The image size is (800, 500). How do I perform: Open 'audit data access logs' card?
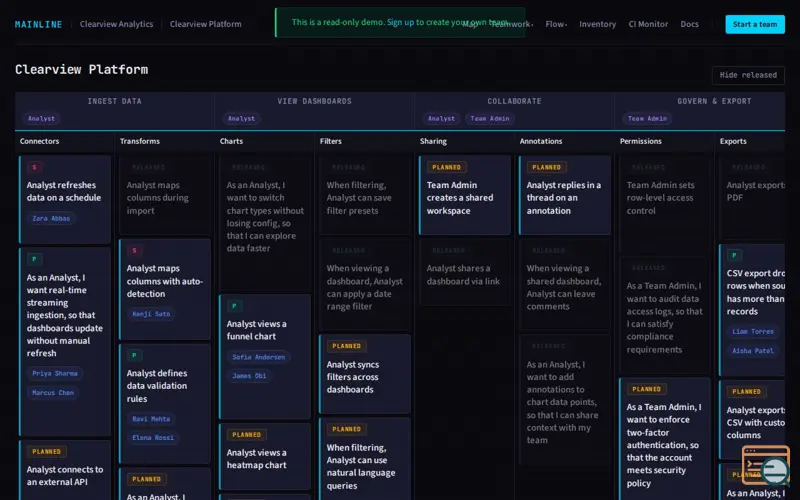664,315
